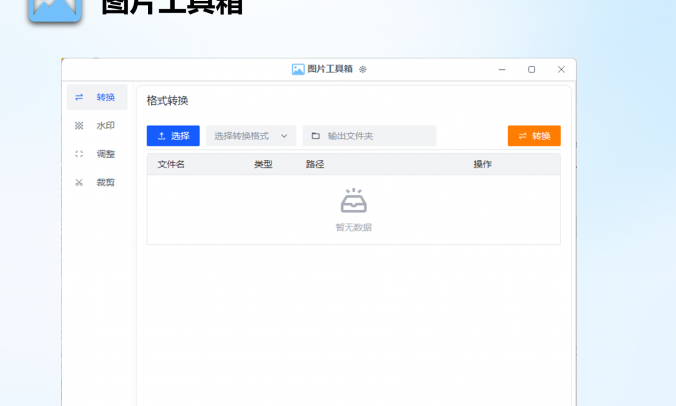
Task: Click the 操作 column header
Action: pos(482,164)
